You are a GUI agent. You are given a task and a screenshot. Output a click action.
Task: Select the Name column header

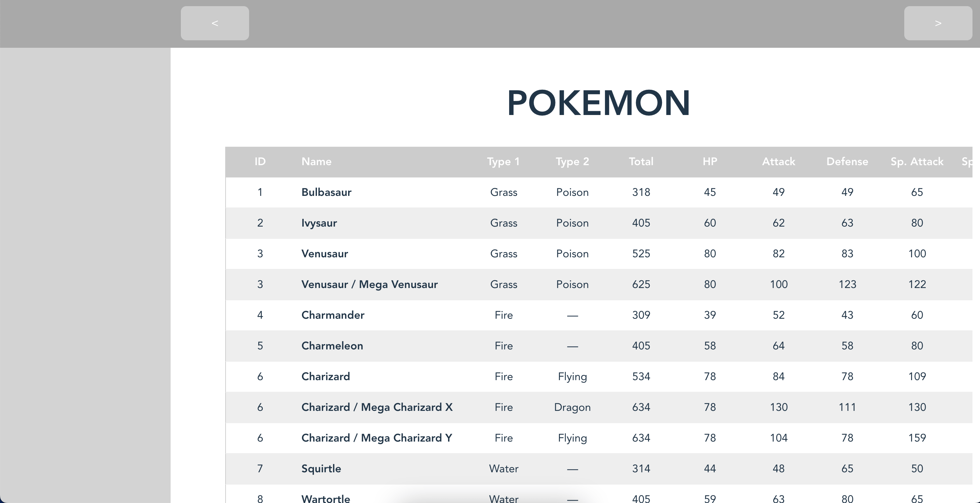(317, 162)
